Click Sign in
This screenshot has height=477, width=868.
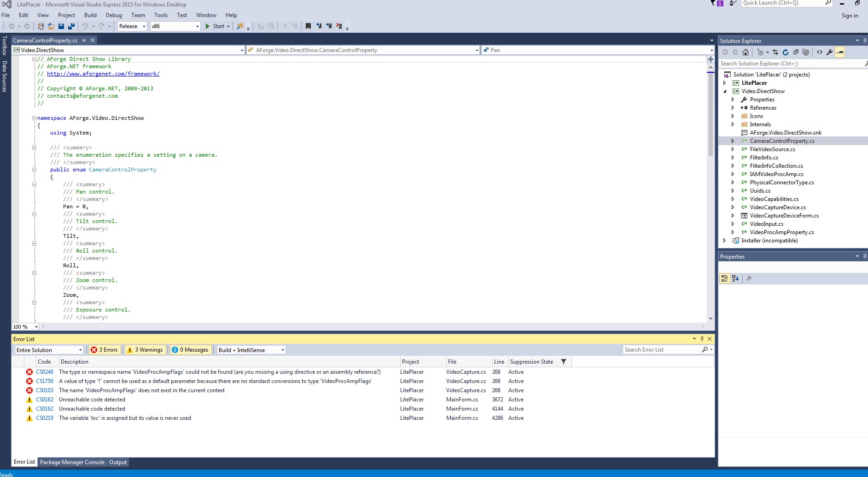pos(850,16)
